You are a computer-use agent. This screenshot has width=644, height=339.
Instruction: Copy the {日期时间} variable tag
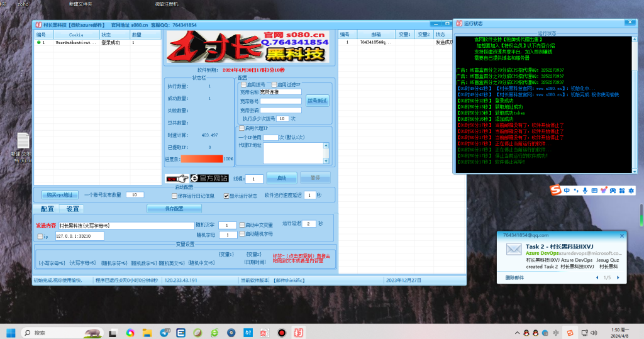255,262
